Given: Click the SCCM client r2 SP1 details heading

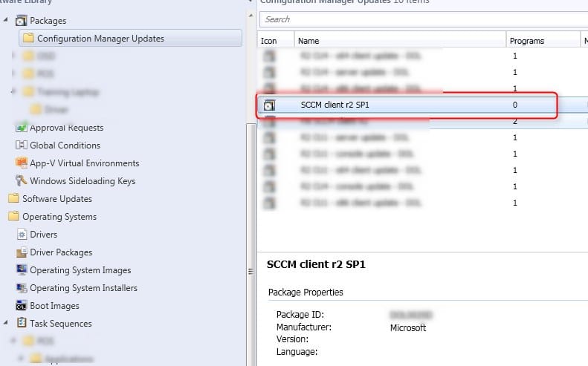Looking at the screenshot, I should (316, 264).
